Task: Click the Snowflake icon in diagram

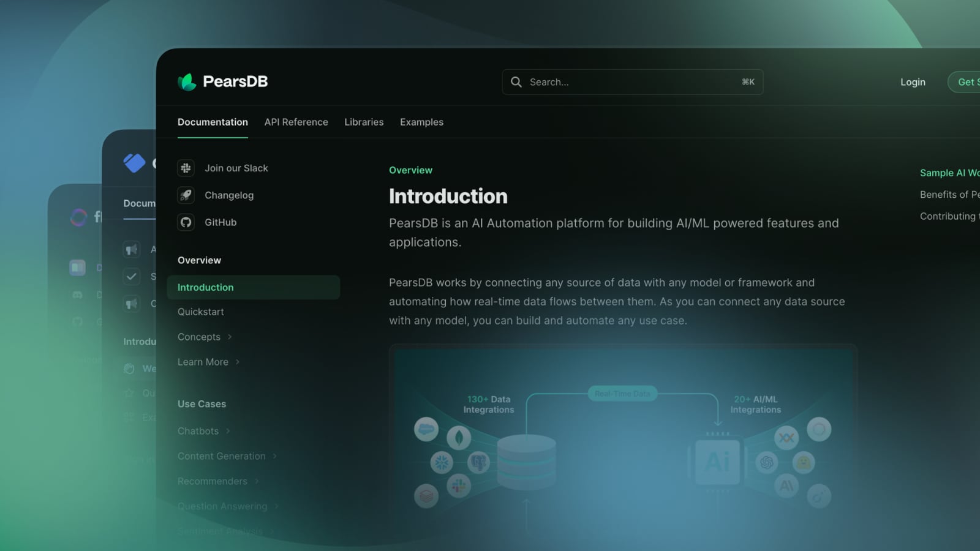Action: point(442,463)
